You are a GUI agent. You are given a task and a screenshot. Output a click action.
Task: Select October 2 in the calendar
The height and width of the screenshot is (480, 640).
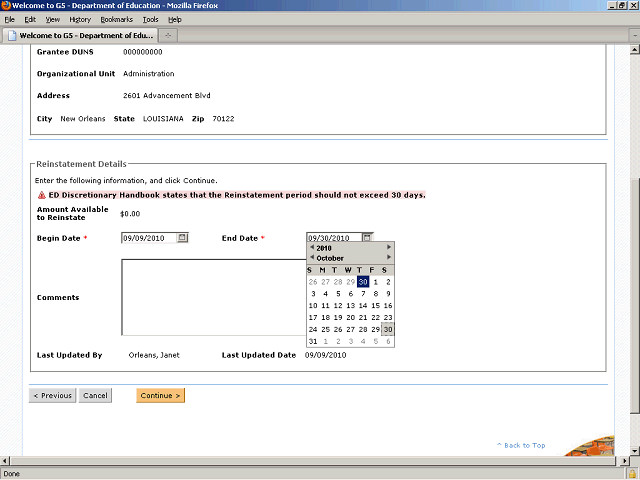click(x=388, y=282)
